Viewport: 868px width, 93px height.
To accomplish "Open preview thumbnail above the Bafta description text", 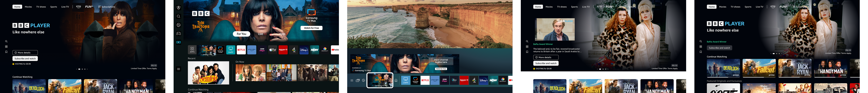I will (555, 30).
